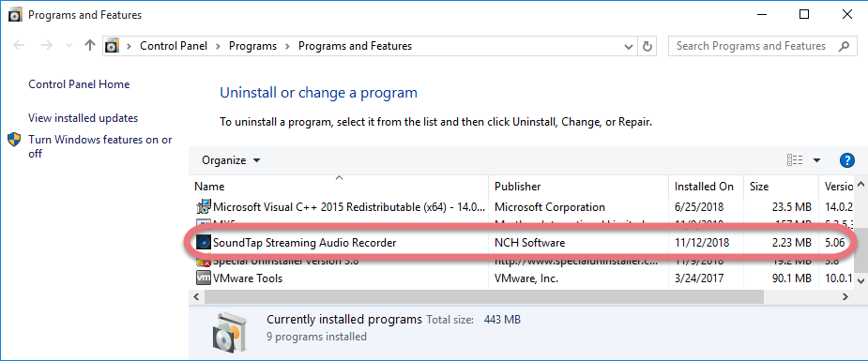Click the forward navigation arrow
The width and height of the screenshot is (868, 361).
[47, 46]
